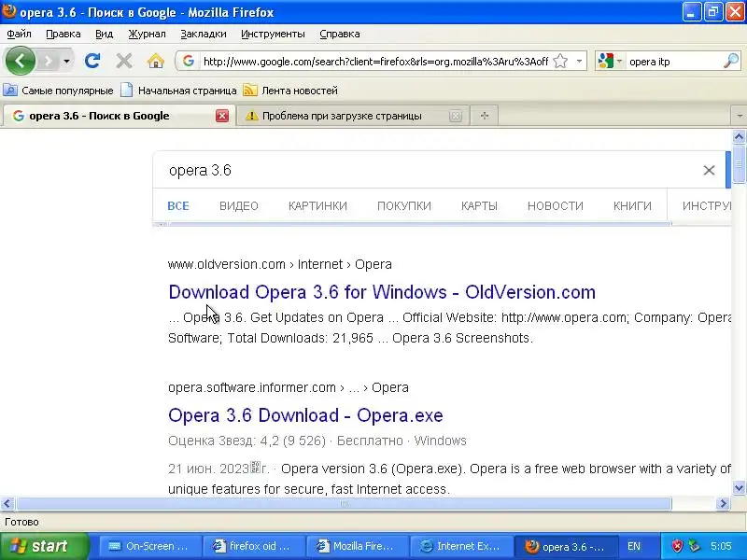
Task: Open the Справка menu
Action: (339, 34)
